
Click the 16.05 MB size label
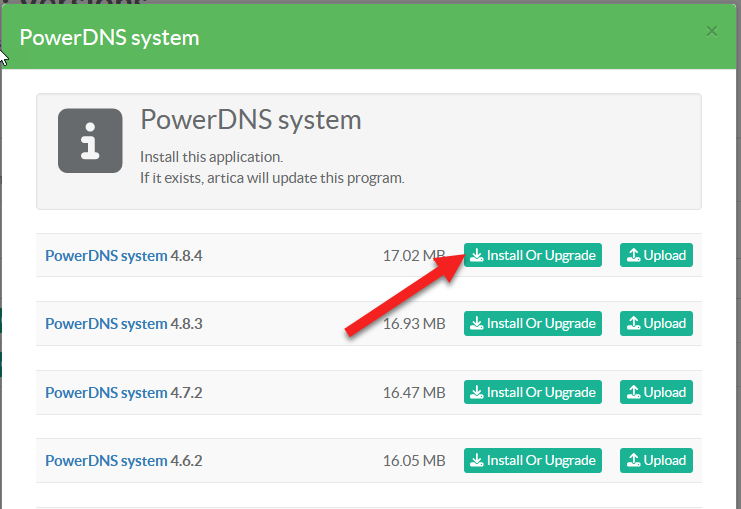[x=413, y=461]
